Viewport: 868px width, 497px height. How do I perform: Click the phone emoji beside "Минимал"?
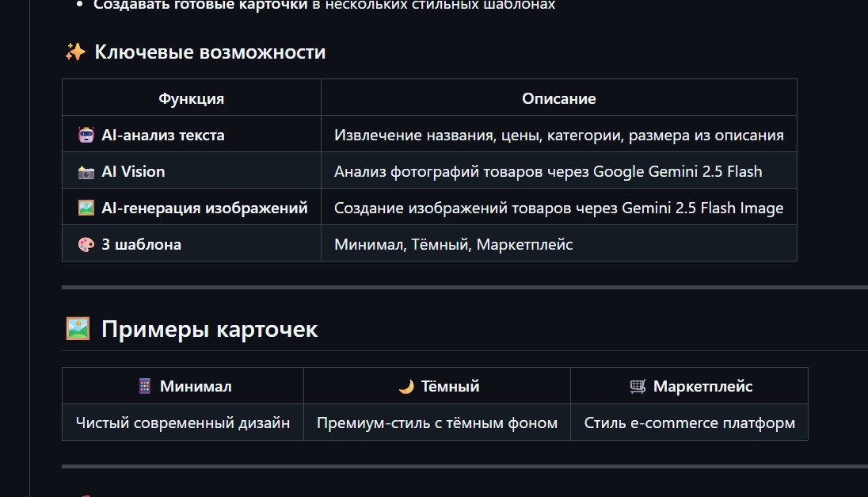click(x=144, y=386)
